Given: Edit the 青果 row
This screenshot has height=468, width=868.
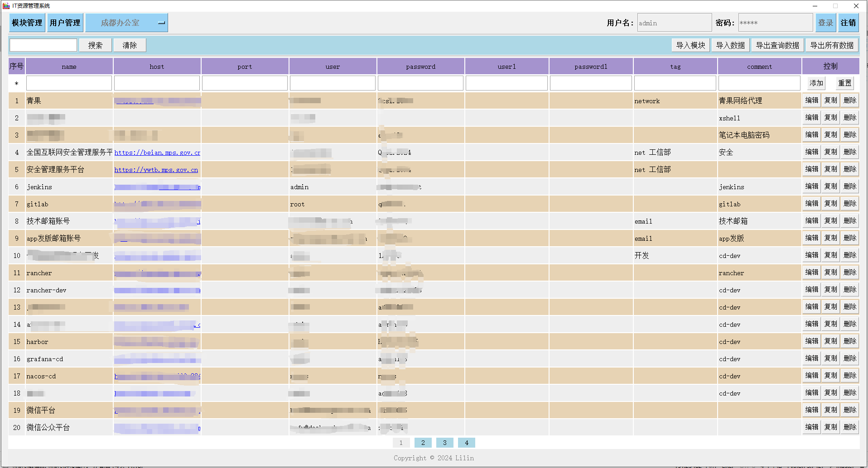Looking at the screenshot, I should point(812,100).
